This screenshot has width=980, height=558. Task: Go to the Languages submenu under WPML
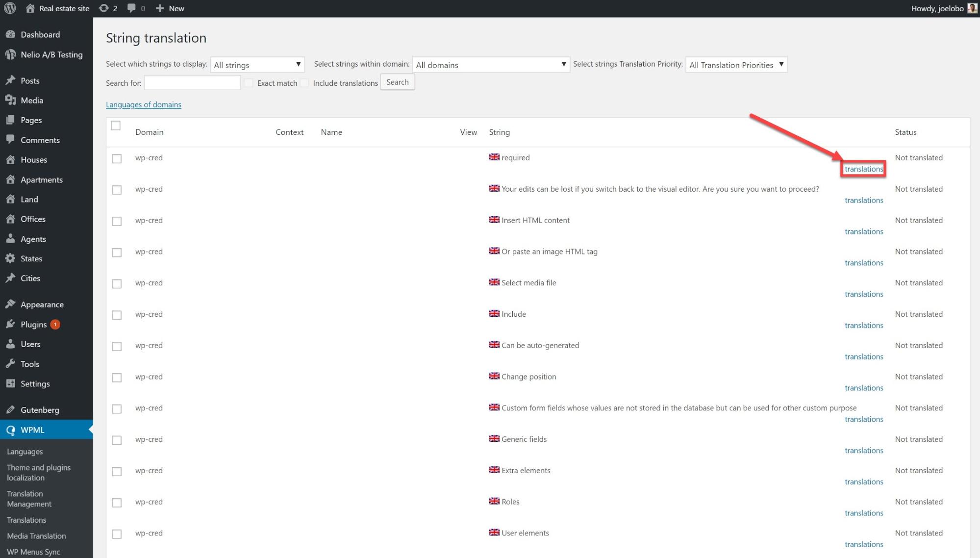pyautogui.click(x=25, y=452)
